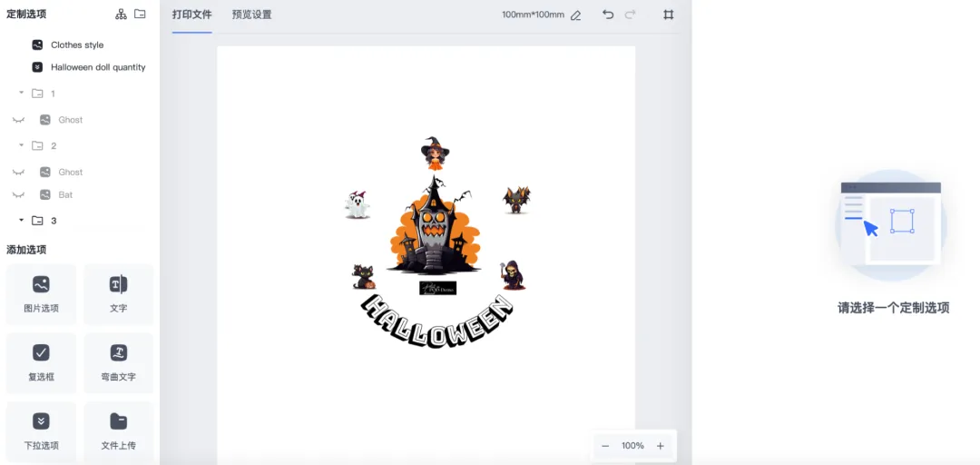Collapse folder 2 in the options tree

pyautogui.click(x=21, y=145)
